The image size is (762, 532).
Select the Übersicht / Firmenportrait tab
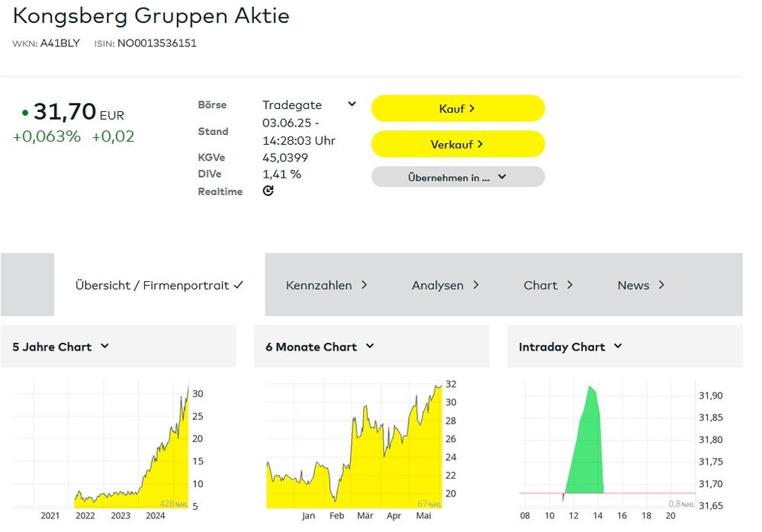click(x=159, y=285)
